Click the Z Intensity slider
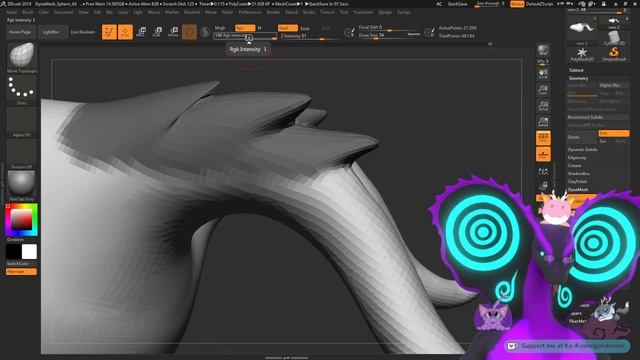The width and height of the screenshot is (640, 360). click(309, 36)
